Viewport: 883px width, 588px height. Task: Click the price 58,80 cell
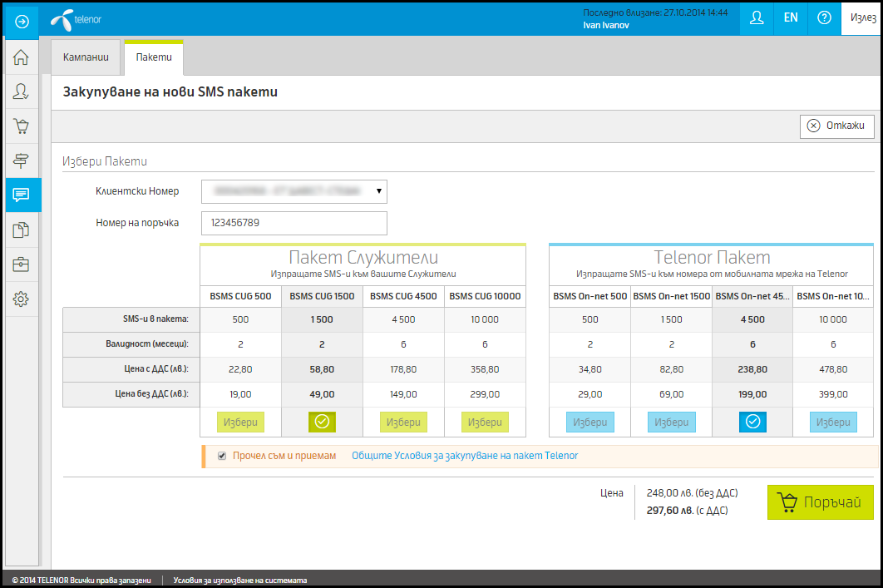322,369
